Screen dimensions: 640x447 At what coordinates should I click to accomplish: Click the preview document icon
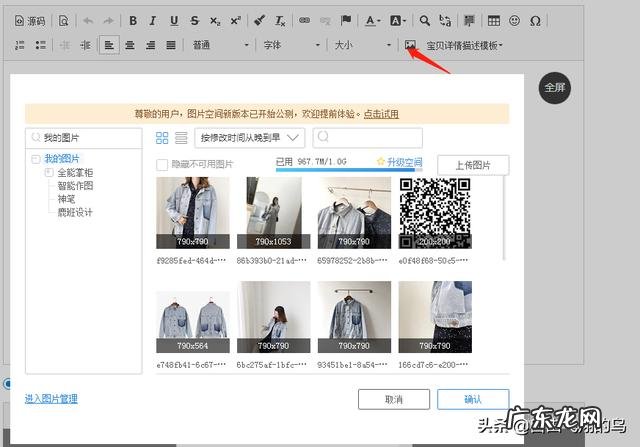tap(64, 21)
